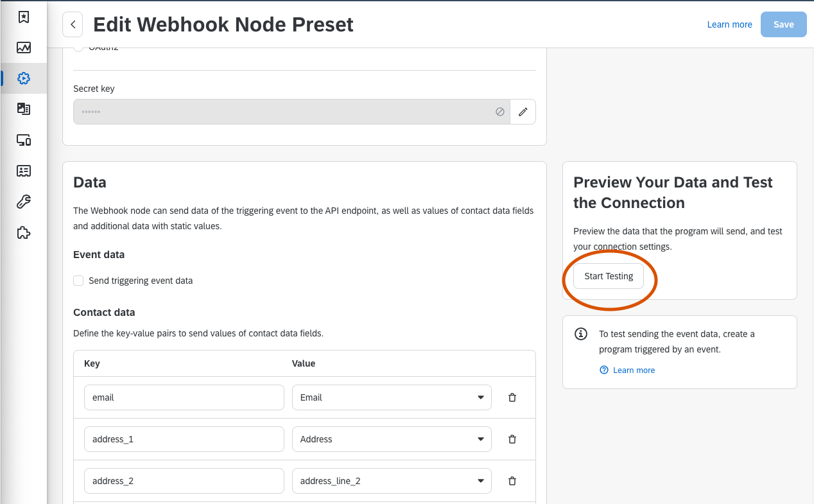Open the analytics chart sidebar icon
This screenshot has height=504, width=814.
coord(24,48)
